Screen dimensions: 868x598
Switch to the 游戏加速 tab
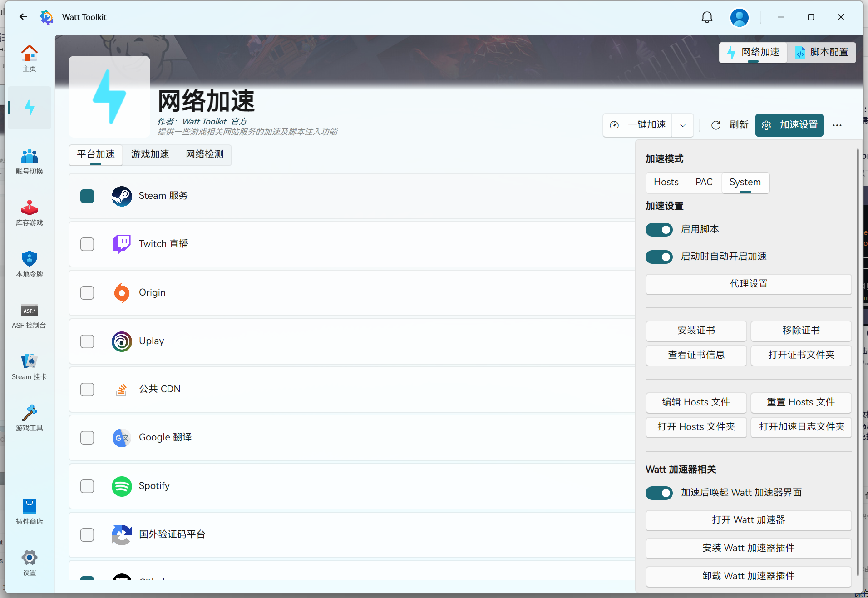coord(150,154)
